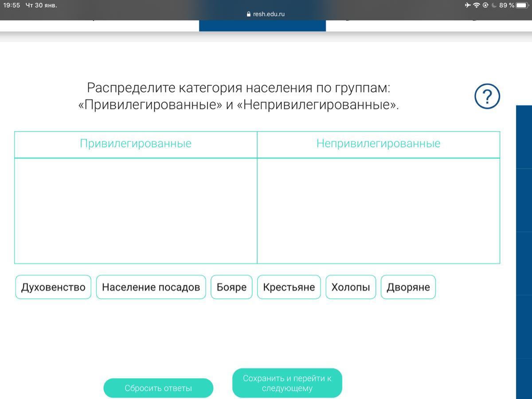Viewport: 532px width, 399px height.
Task: Click the Непривилегированные column header
Action: 378,143
